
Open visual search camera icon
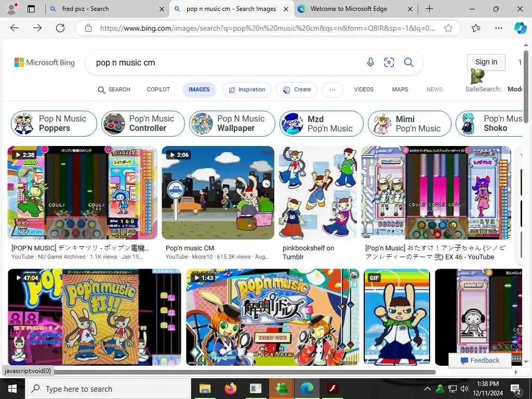click(389, 62)
